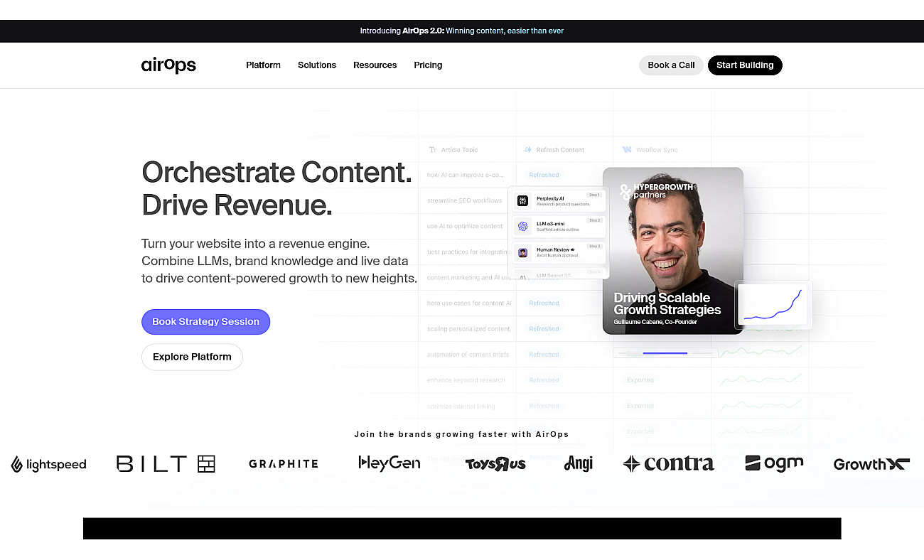Viewport: 924px width, 560px height.
Task: Click the Perplexity AI step icon
Action: click(x=522, y=201)
